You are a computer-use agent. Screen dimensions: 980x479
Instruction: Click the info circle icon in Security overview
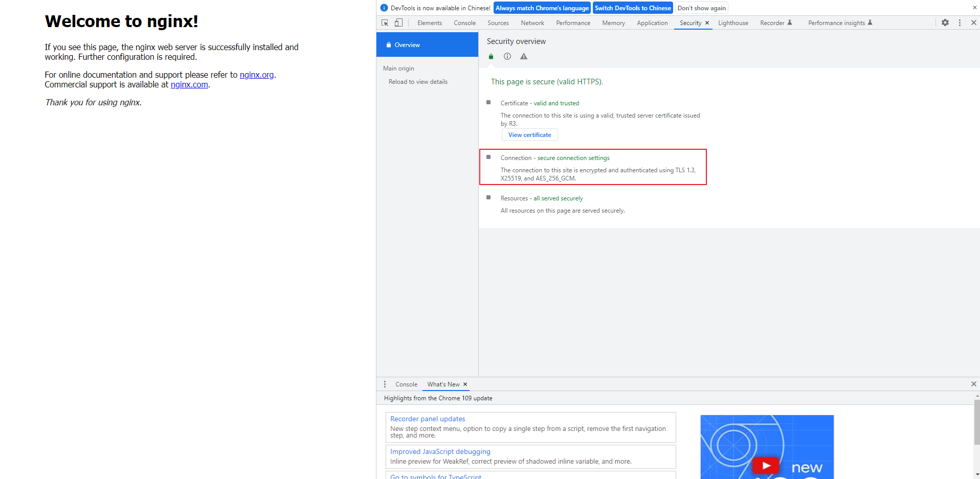tap(507, 57)
